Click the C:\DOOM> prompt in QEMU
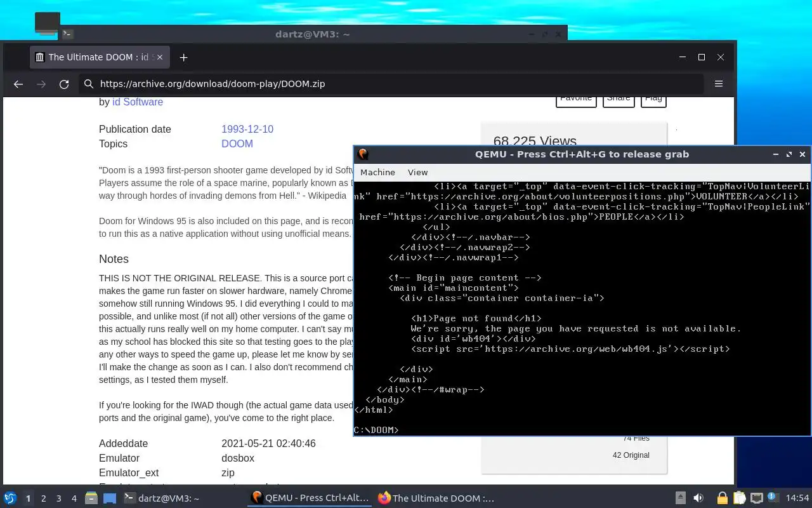The image size is (812, 508). click(376, 430)
